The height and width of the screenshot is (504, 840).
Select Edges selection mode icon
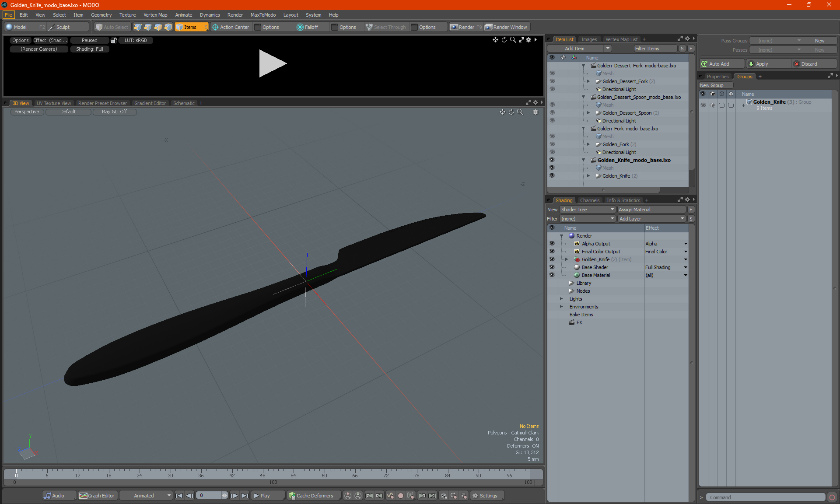tap(148, 27)
